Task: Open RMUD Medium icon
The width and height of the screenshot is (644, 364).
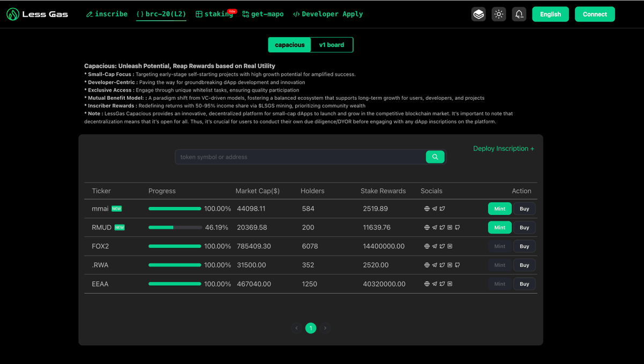Action: pos(450,227)
